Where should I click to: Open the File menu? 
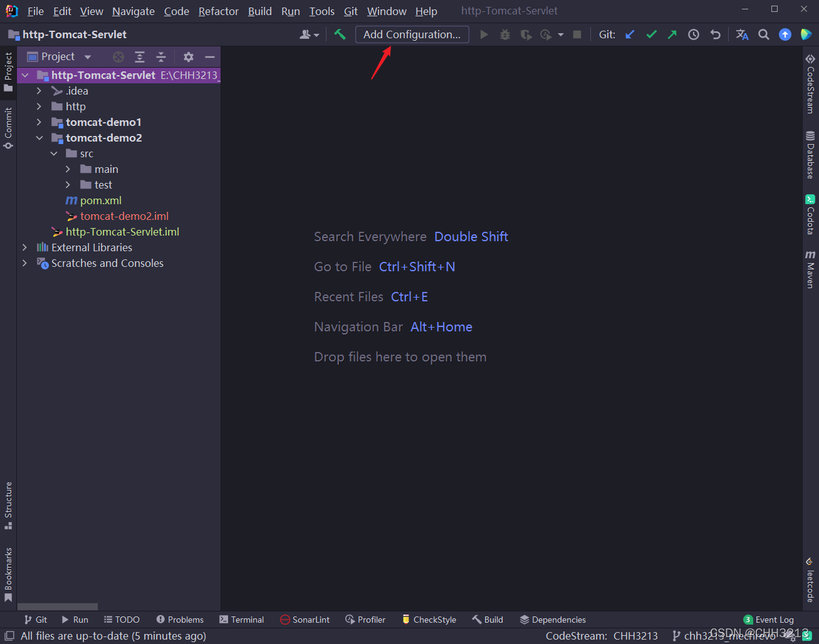coord(36,11)
